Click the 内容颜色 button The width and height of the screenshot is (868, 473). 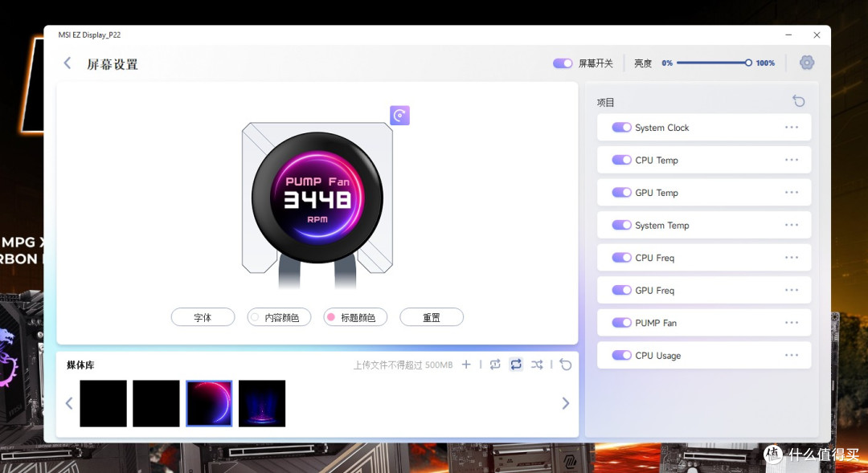coord(279,317)
